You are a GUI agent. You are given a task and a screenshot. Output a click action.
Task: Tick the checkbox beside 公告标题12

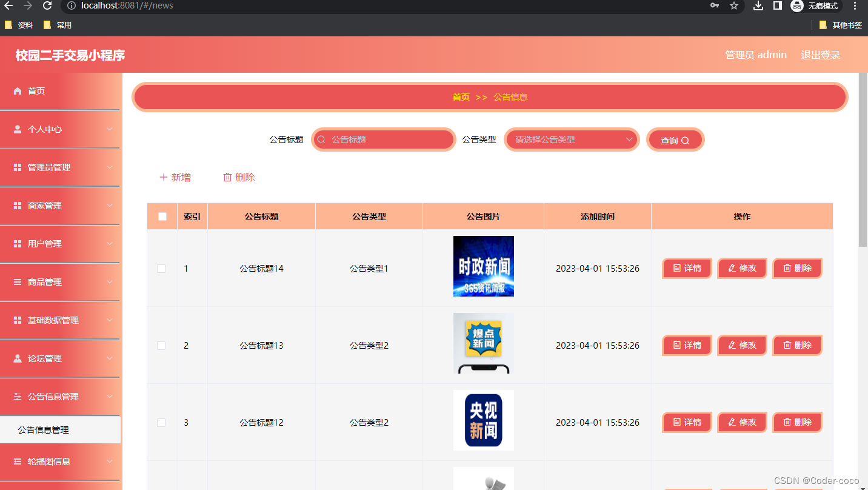pos(161,423)
